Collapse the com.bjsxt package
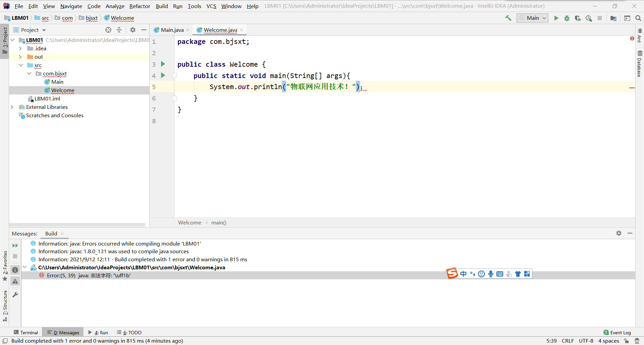The height and width of the screenshot is (345, 644). pos(29,74)
